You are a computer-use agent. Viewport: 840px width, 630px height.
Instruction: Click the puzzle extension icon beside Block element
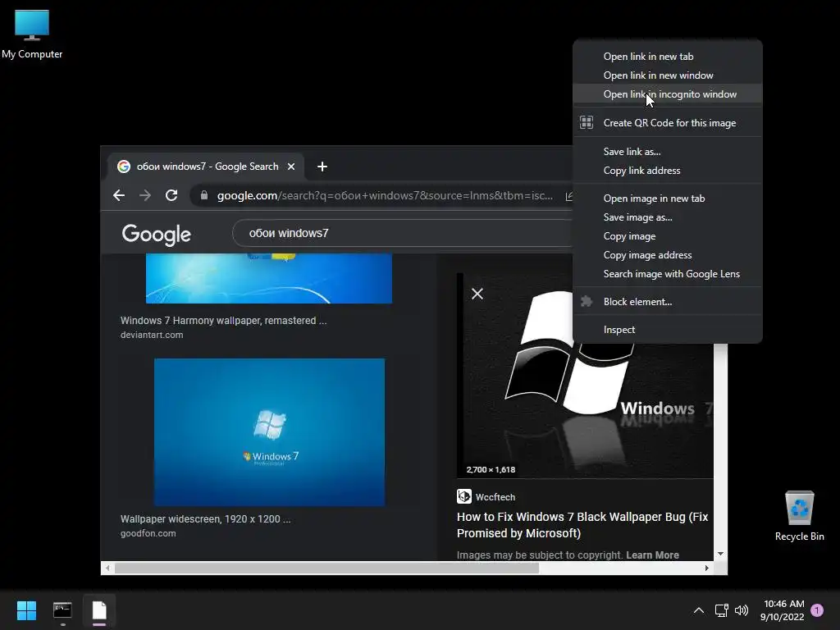tap(587, 302)
